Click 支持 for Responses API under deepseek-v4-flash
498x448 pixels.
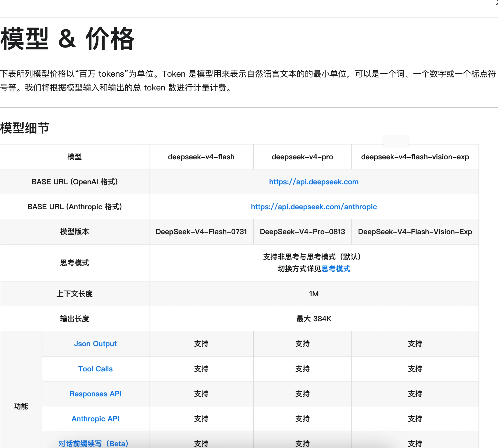tap(201, 394)
